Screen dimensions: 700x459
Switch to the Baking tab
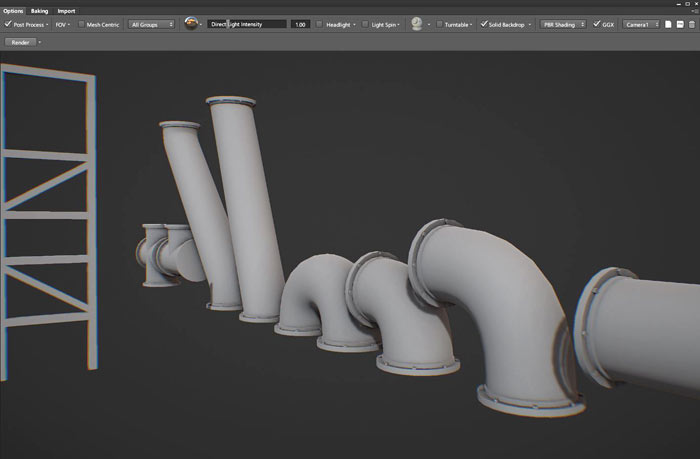[x=39, y=10]
